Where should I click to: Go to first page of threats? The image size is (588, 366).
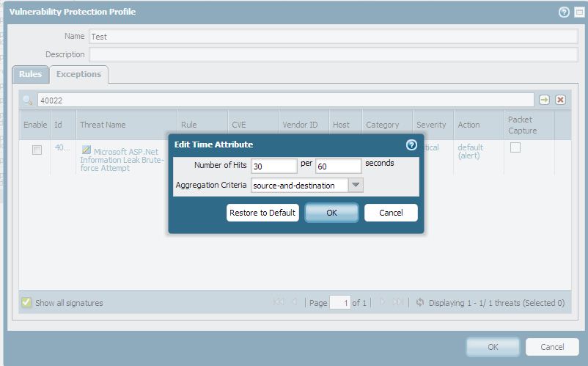point(279,302)
